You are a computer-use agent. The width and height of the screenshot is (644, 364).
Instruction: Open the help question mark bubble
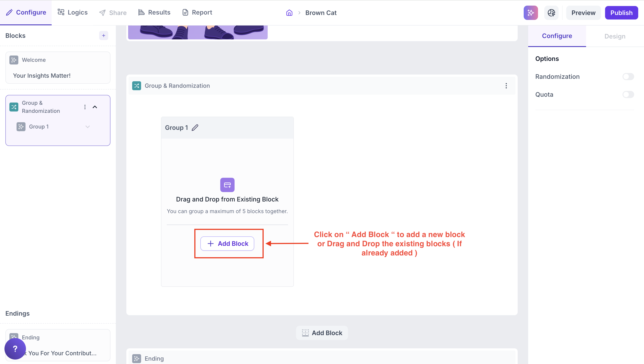tap(15, 349)
